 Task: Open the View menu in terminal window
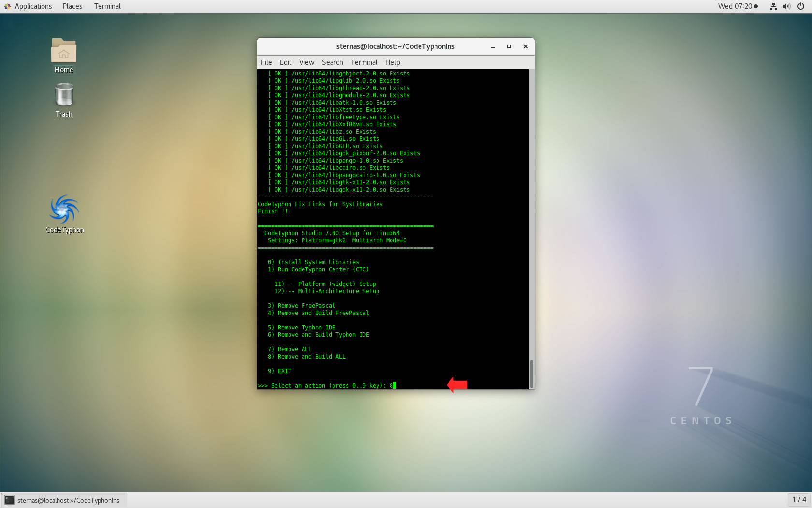pos(306,62)
